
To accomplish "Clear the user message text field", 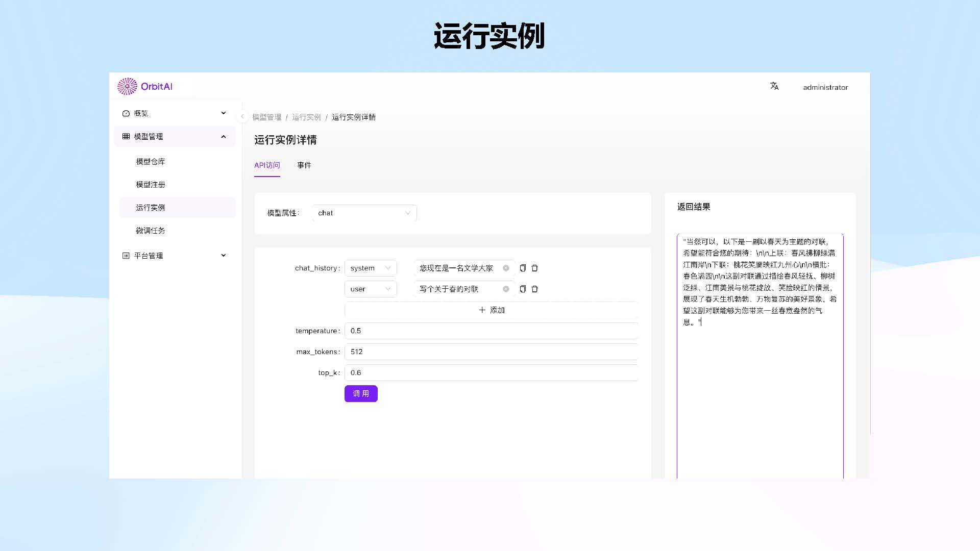I will pyautogui.click(x=506, y=289).
